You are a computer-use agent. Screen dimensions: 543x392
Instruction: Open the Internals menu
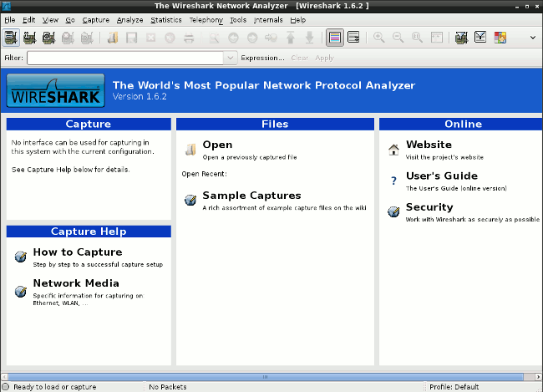(268, 20)
